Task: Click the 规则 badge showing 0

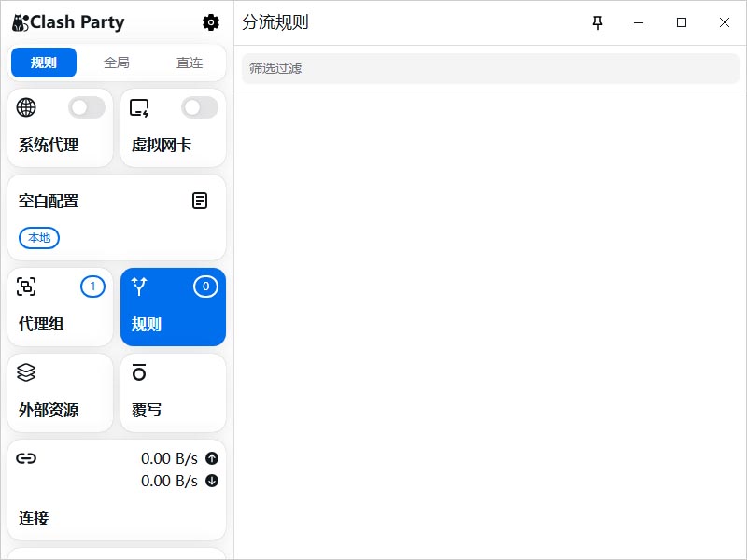Action: pos(205,287)
